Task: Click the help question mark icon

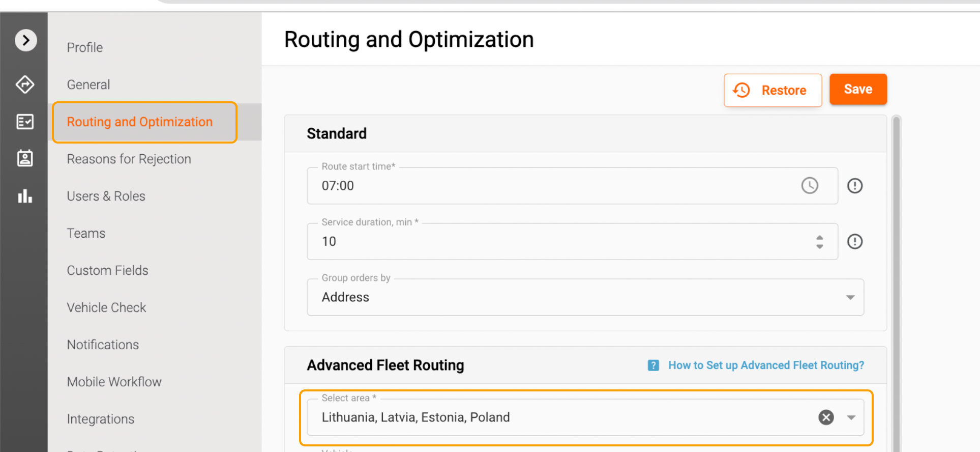Action: [x=654, y=365]
